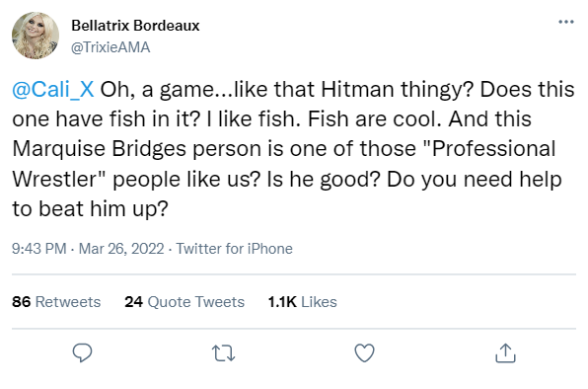
Task: Show the 1.1K Likes list
Action: pos(302,302)
